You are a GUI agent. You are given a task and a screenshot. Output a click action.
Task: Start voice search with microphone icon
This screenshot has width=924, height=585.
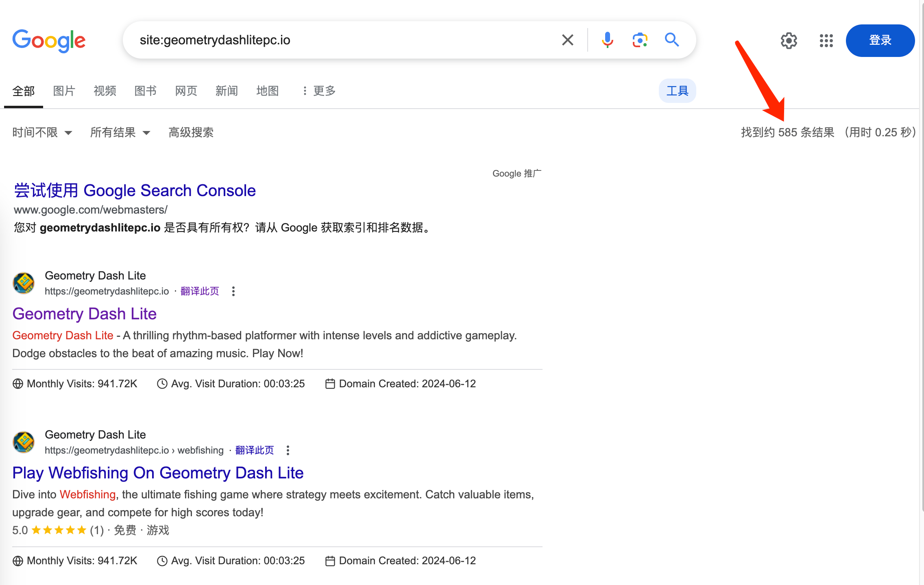click(x=607, y=40)
